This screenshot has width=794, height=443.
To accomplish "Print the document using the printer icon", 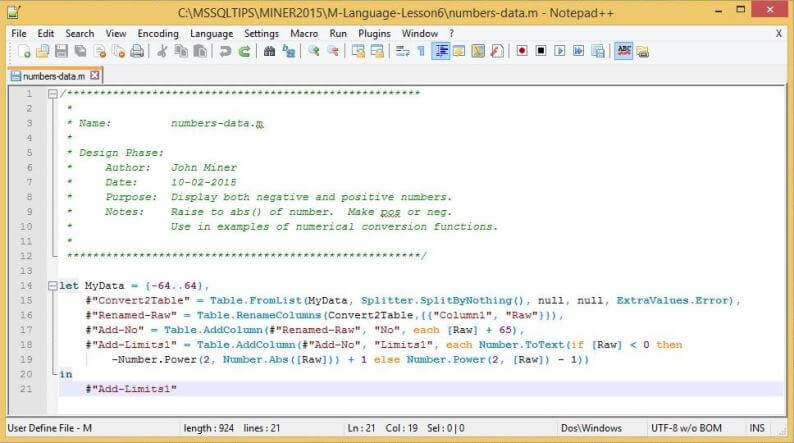I will (x=137, y=51).
